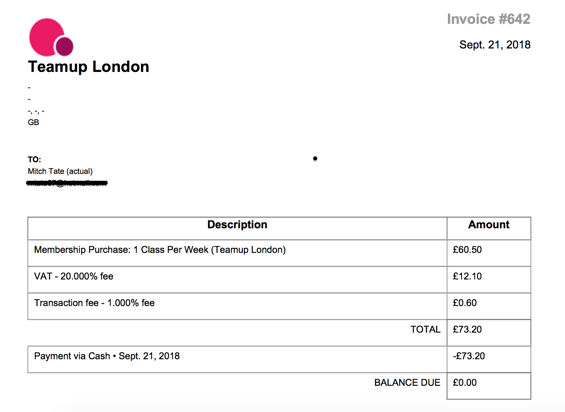
Task: Click the Description column header
Action: [237, 225]
